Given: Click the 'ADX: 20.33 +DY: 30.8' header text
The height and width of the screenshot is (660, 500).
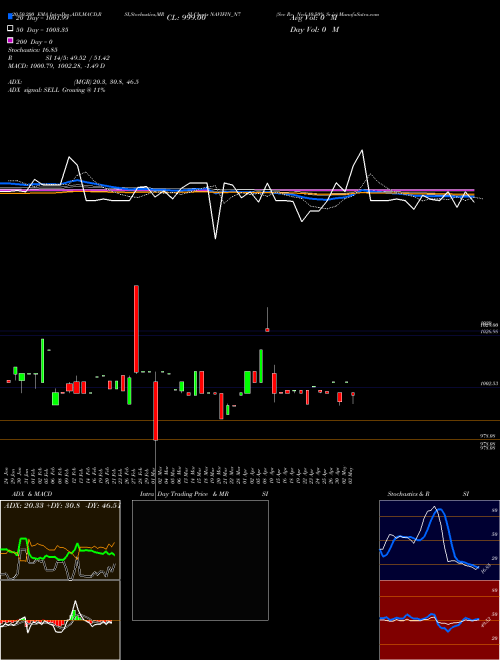Looking at the screenshot, I should [62, 506].
